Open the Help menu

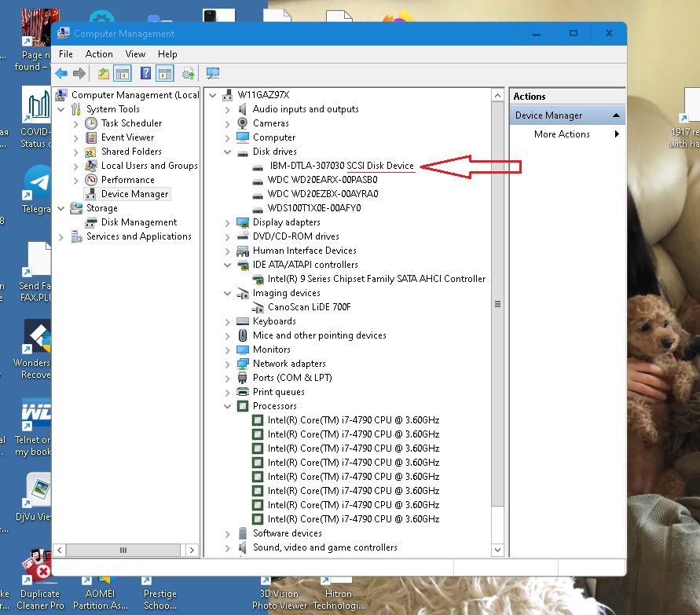pyautogui.click(x=167, y=54)
